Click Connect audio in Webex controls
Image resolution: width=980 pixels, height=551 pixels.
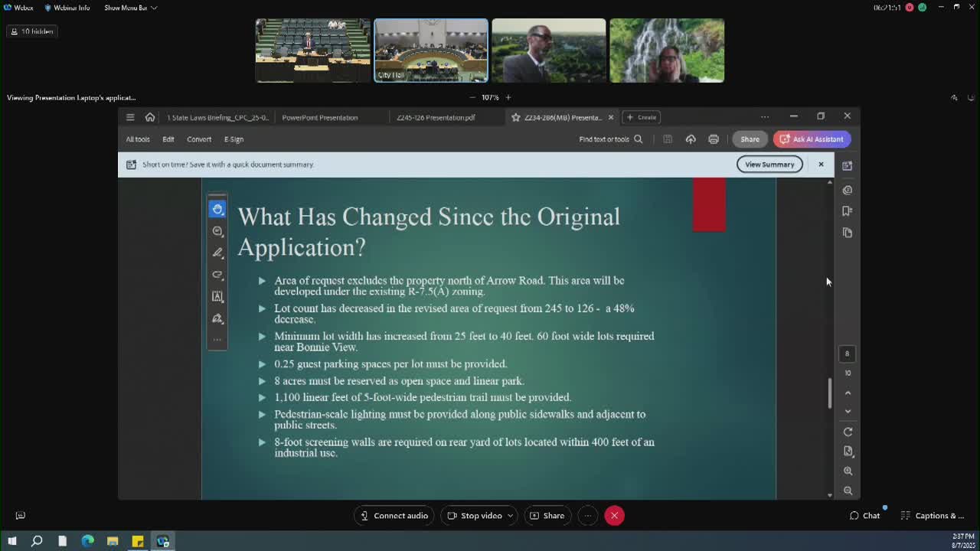coord(394,516)
